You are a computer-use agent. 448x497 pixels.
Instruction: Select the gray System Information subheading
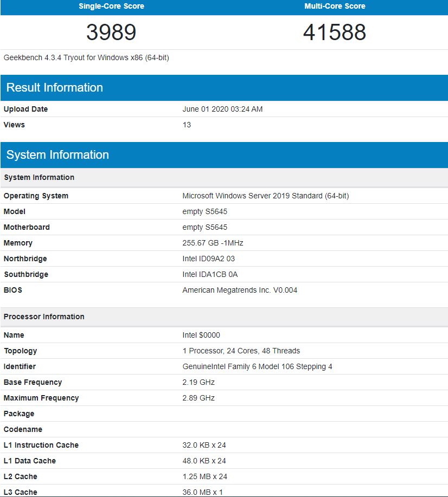pos(39,178)
